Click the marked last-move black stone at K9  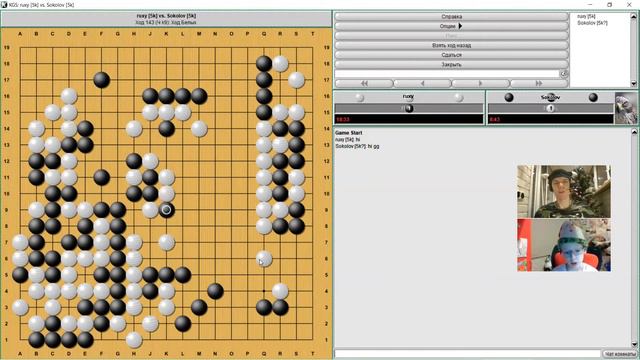167,210
